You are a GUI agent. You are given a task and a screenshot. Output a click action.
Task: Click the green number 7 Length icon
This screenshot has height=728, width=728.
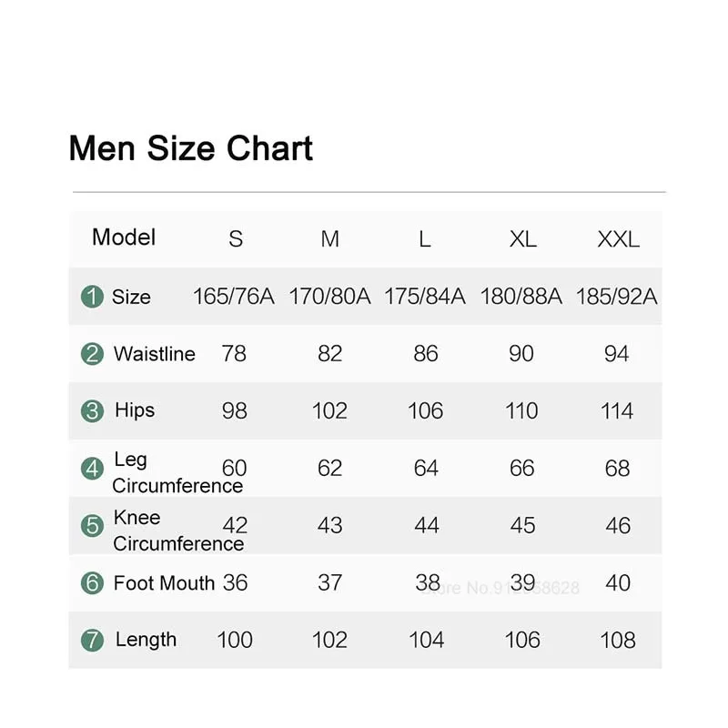[92, 640]
